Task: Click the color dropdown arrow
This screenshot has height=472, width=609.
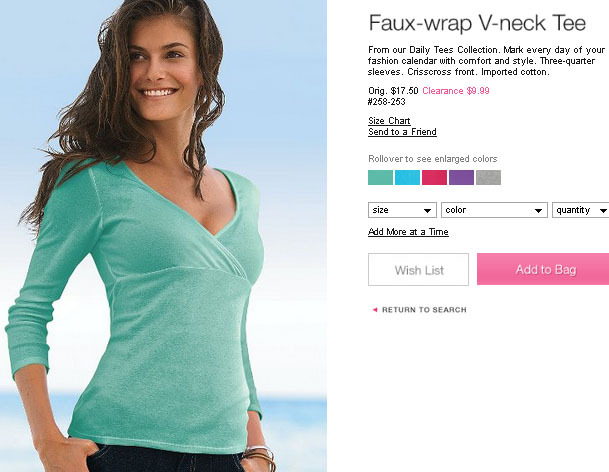Action: click(538, 211)
